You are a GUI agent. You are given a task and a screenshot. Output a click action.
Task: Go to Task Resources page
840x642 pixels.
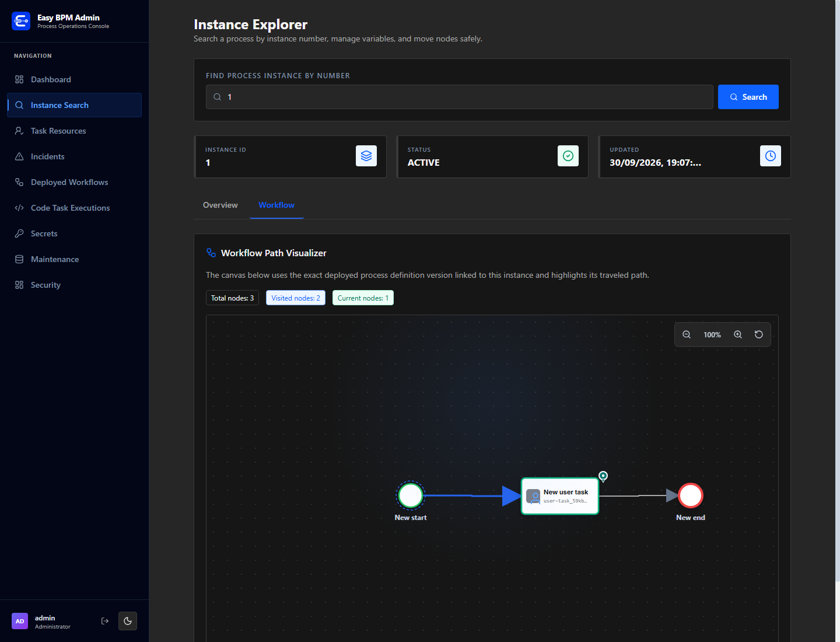click(74, 131)
